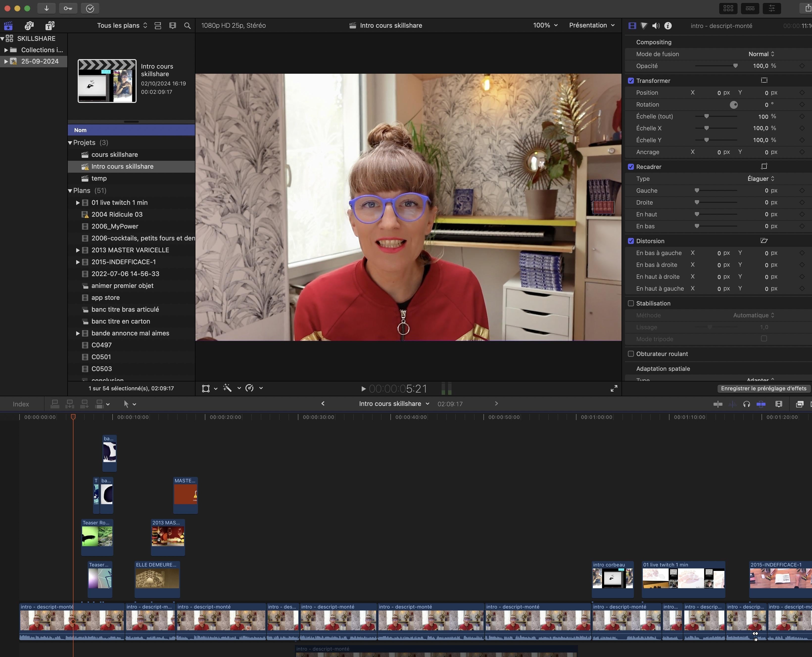The image size is (812, 657).
Task: Show or hide the browser panel
Action: pyautogui.click(x=728, y=8)
